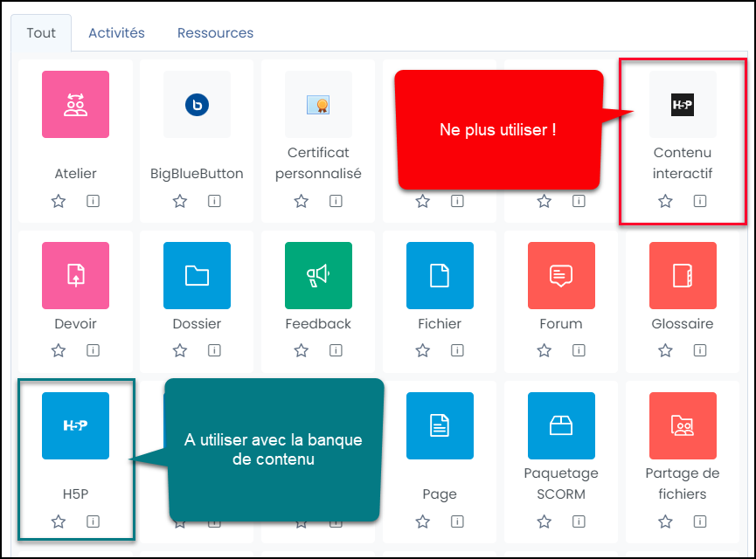View info for Certificat personnalisé
Image resolution: width=756 pixels, height=559 pixels.
(x=336, y=201)
